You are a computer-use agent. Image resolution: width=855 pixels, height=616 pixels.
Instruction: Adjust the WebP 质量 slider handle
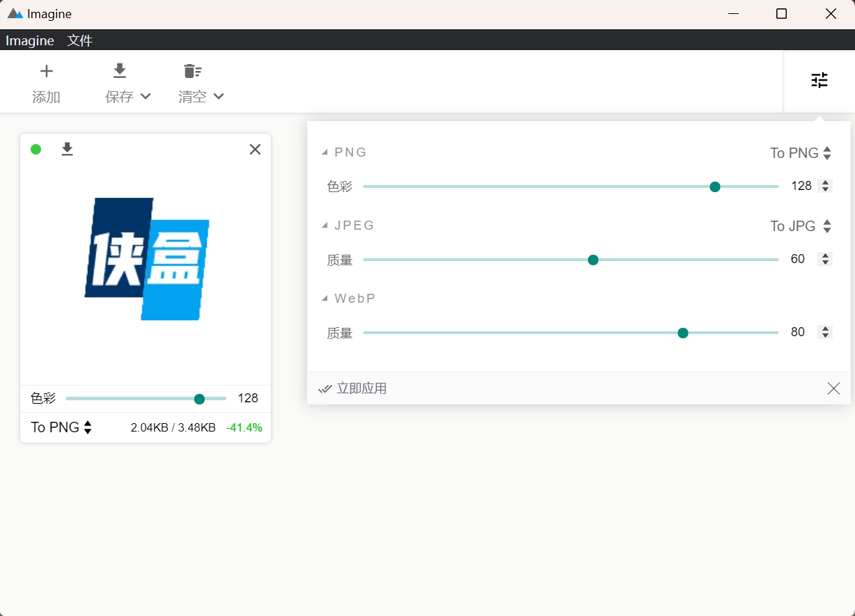pos(683,333)
